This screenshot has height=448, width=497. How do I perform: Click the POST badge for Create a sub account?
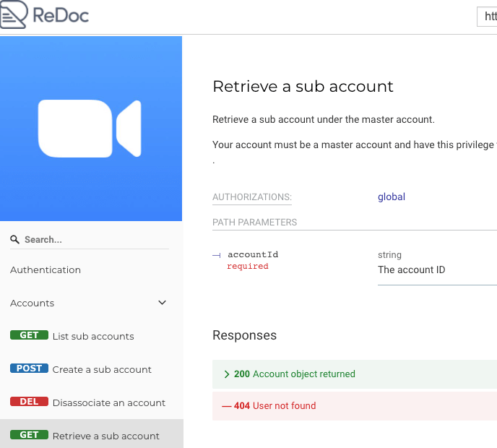point(29,369)
